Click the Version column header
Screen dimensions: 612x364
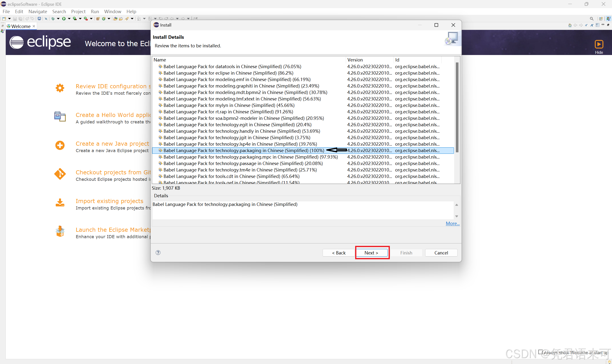tap(370, 60)
